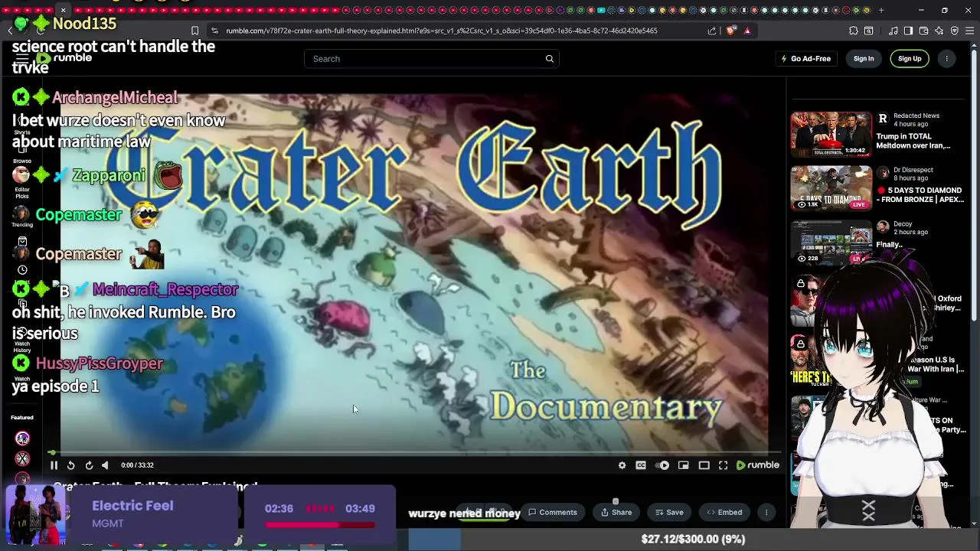The image size is (980, 551).
Task: Toggle autoplay switch in video player
Action: 664,465
